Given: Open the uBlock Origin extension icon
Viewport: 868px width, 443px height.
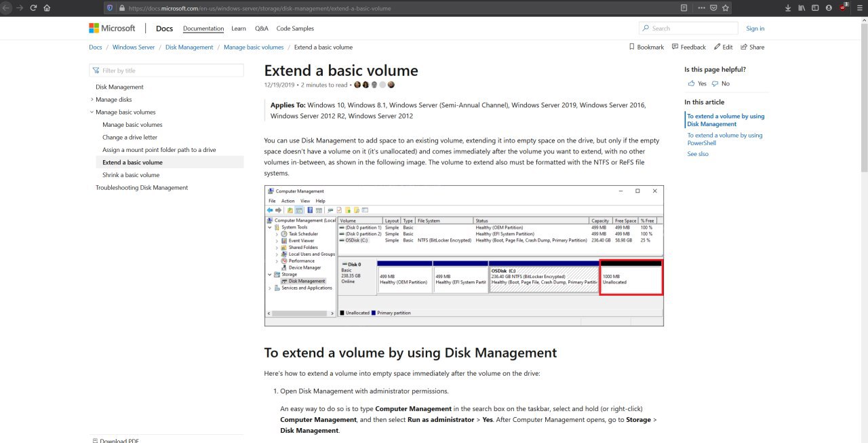Looking at the screenshot, I should pyautogui.click(x=844, y=7).
